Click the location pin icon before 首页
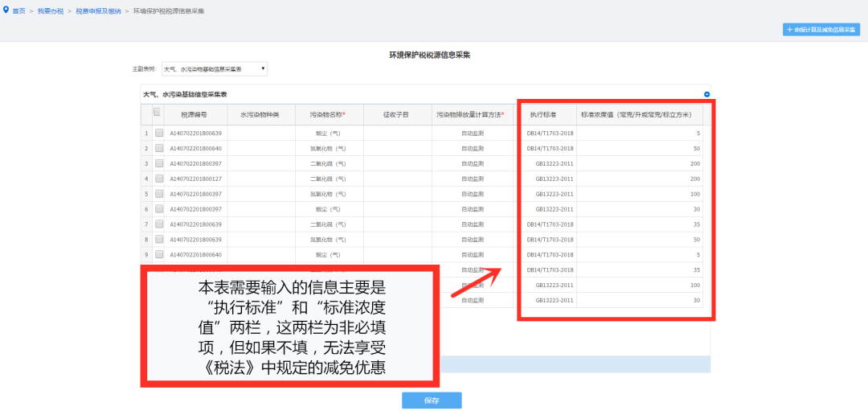This screenshot has height=411, width=868. coord(6,10)
